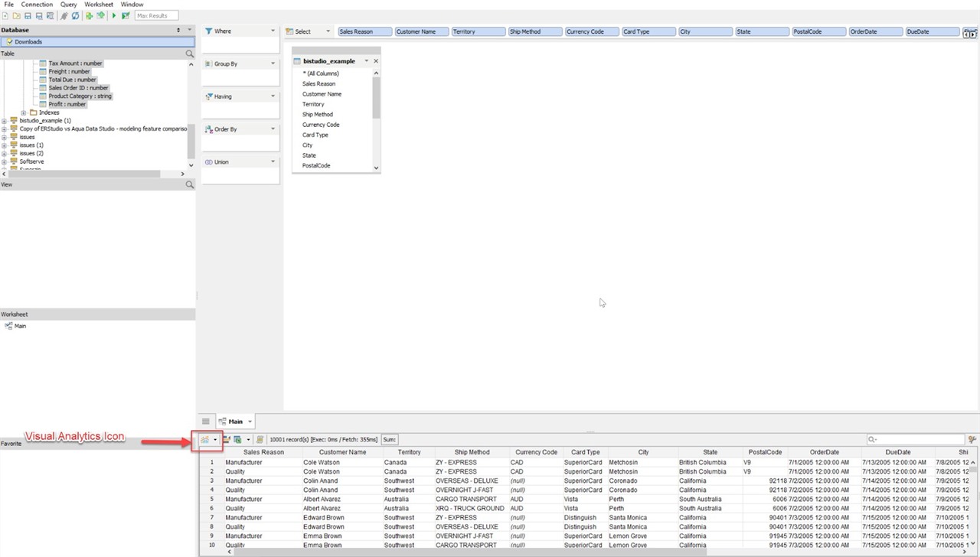Click the Database panel sort arrows icon
Screen dimensions: 980x557
click(x=179, y=30)
